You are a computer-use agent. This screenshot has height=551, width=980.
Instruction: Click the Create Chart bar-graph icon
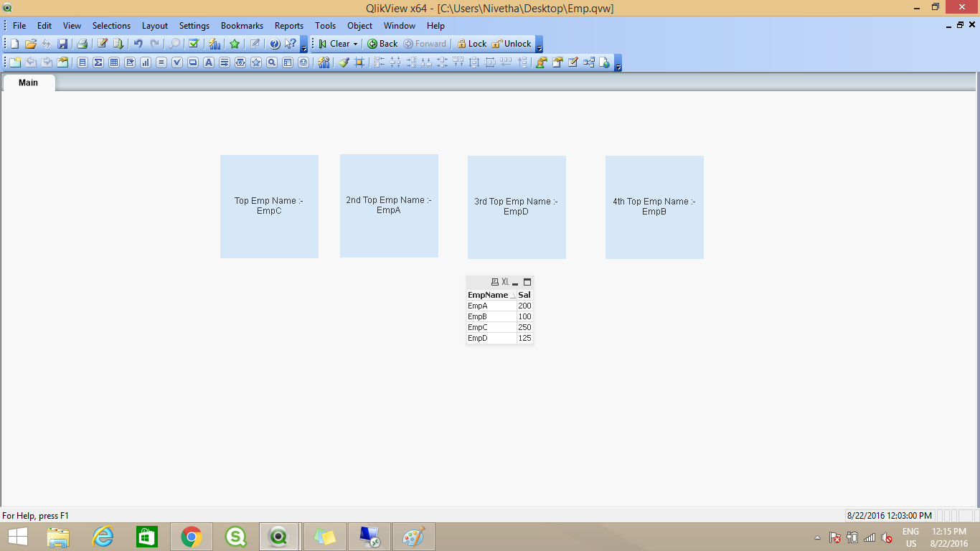tap(146, 62)
